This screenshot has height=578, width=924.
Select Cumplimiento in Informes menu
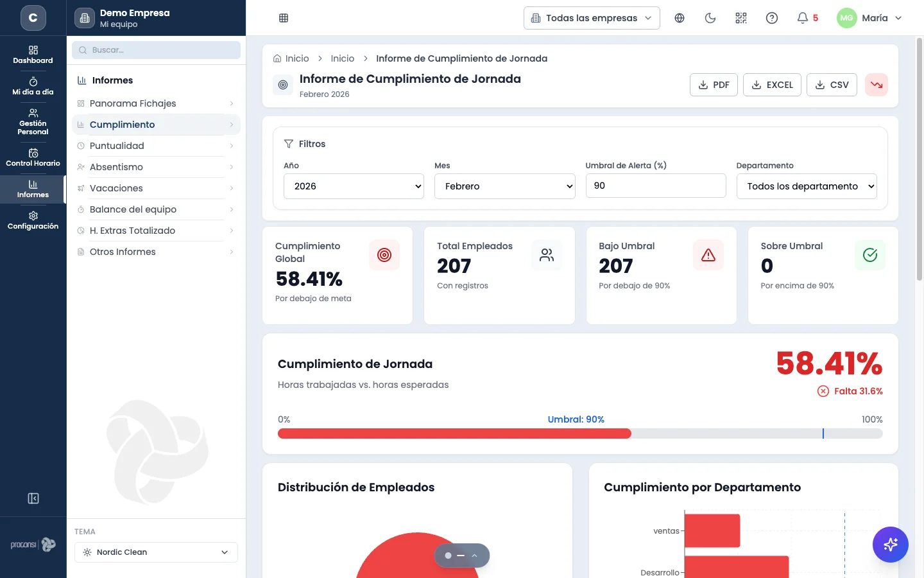[x=156, y=125]
